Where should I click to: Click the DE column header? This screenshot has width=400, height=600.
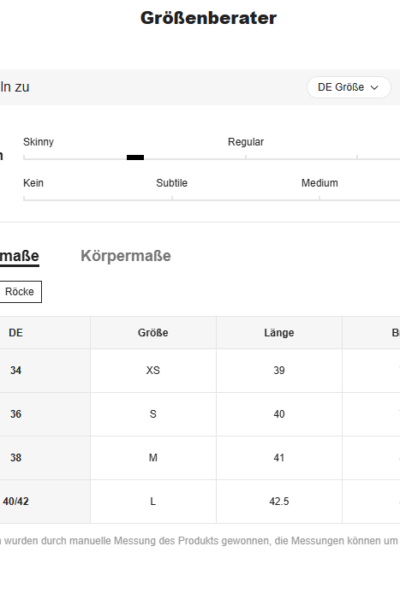point(16,333)
